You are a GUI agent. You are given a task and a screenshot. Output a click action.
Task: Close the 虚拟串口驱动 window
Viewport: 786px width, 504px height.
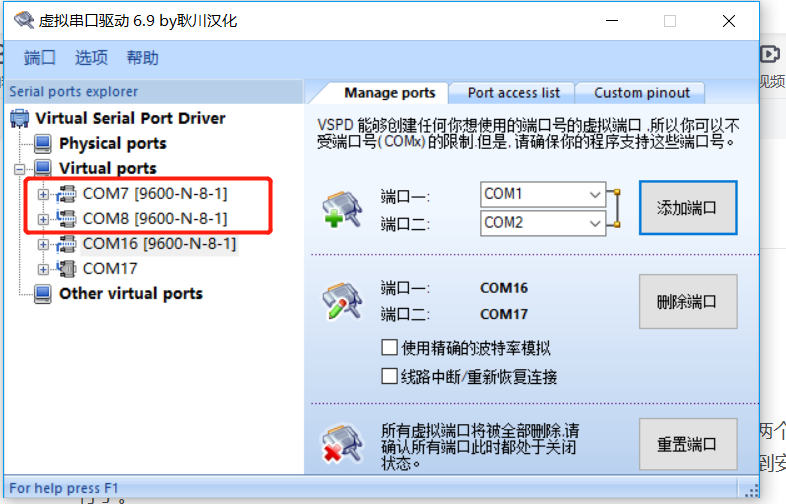[x=729, y=21]
